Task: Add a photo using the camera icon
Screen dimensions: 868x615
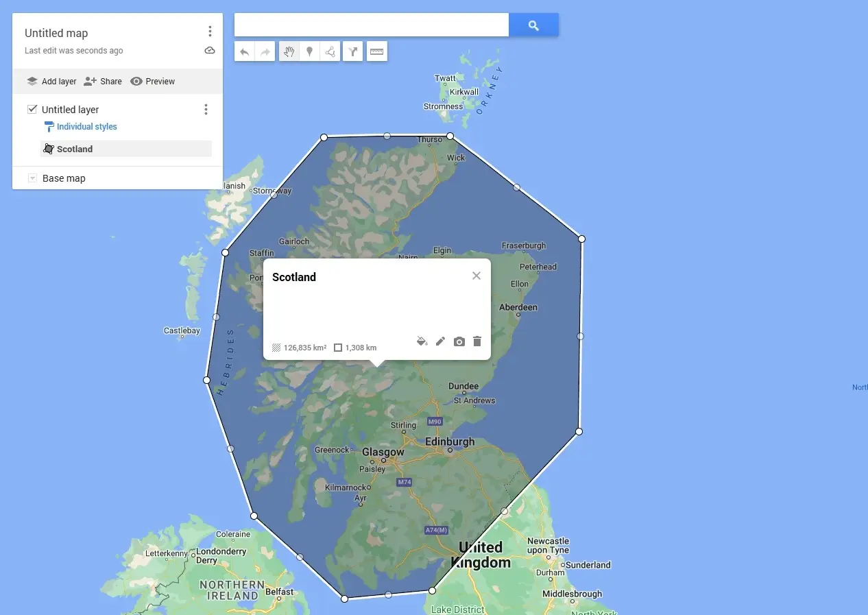Action: (x=459, y=341)
